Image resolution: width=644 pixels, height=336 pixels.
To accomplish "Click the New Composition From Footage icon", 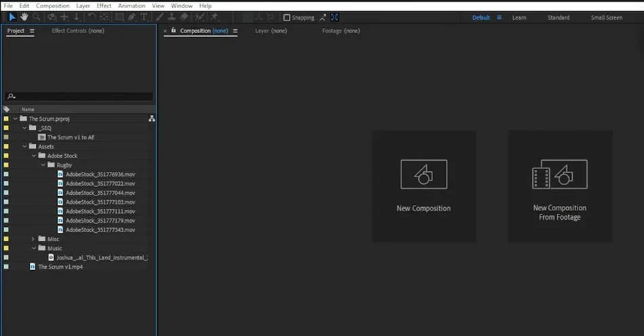I will [x=560, y=174].
